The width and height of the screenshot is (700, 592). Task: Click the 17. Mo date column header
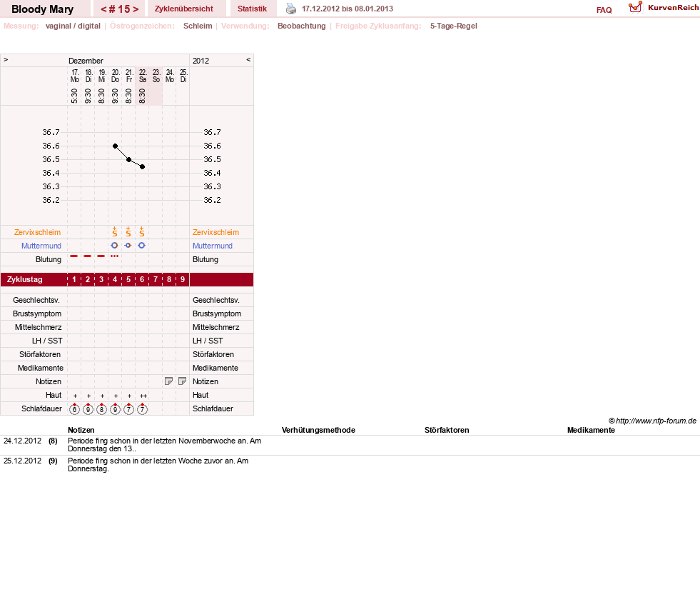pos(74,76)
